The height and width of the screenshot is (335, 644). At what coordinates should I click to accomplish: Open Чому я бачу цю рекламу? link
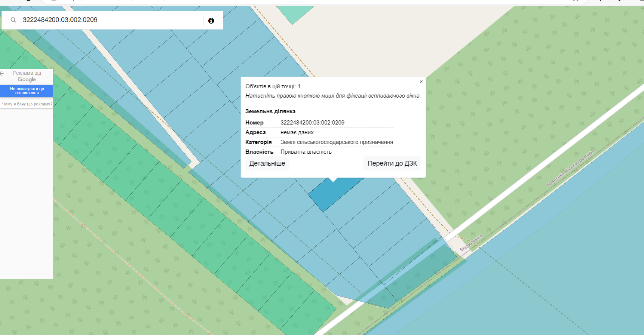pos(27,104)
